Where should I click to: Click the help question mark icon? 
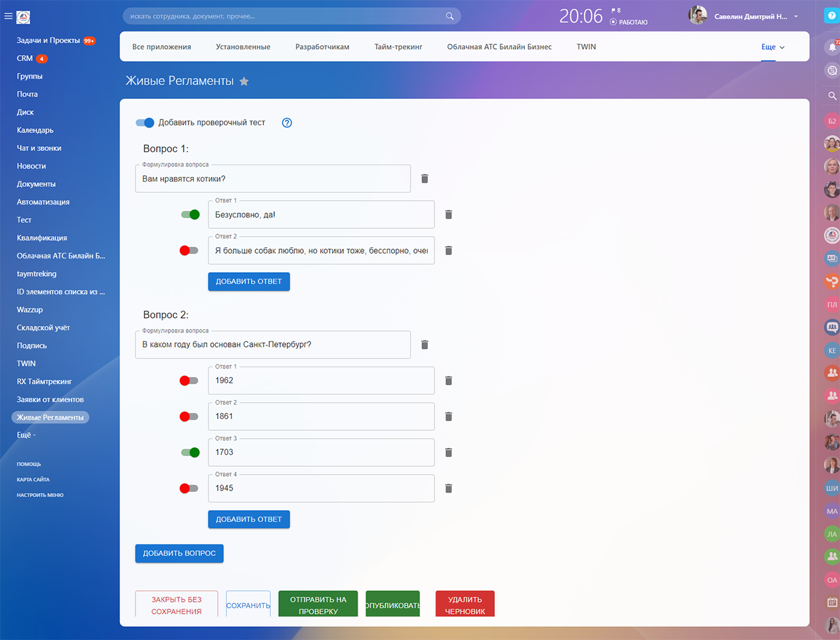pos(287,123)
